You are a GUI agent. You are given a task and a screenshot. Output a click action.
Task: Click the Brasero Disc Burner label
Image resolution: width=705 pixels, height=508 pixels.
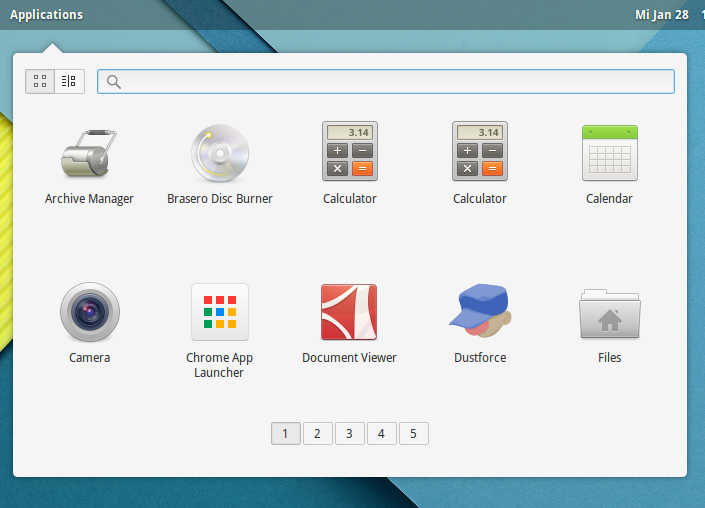pyautogui.click(x=219, y=199)
